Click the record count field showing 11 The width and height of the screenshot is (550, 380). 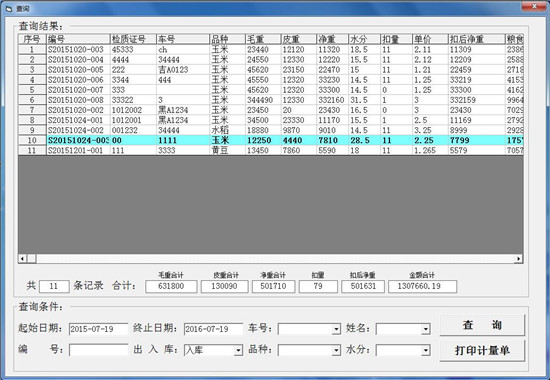[x=54, y=286]
